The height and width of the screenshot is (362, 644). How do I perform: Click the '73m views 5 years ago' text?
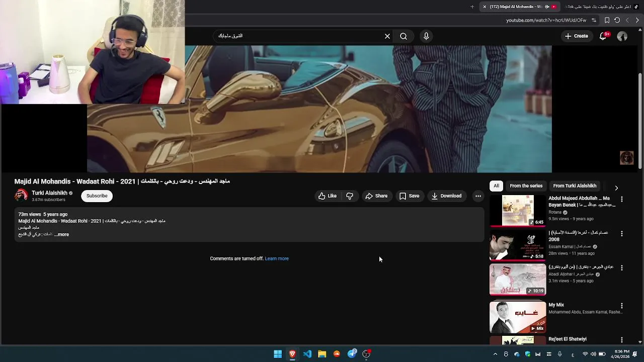[43, 214]
